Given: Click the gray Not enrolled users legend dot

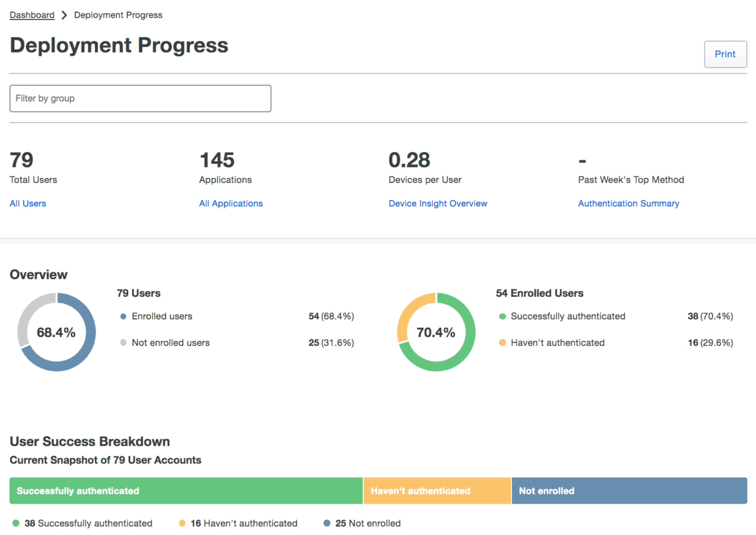Looking at the screenshot, I should (123, 343).
